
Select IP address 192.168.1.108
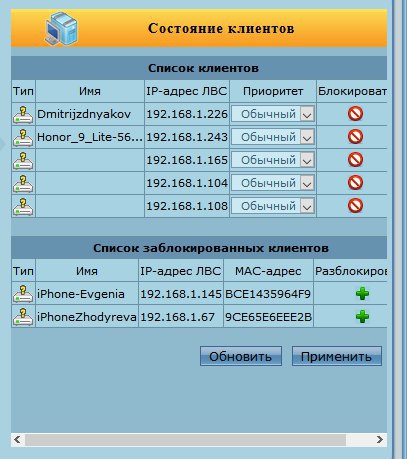pos(187,206)
